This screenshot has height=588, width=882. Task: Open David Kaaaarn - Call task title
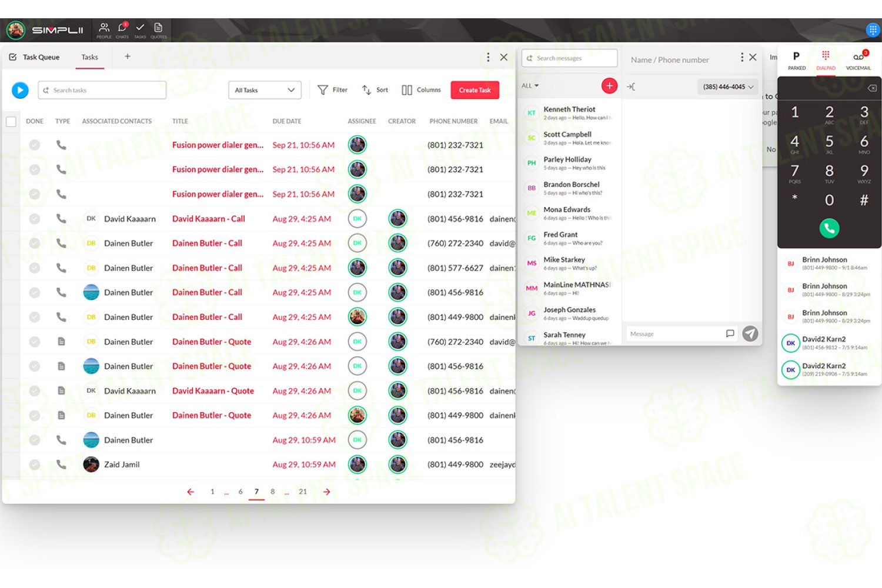point(209,219)
